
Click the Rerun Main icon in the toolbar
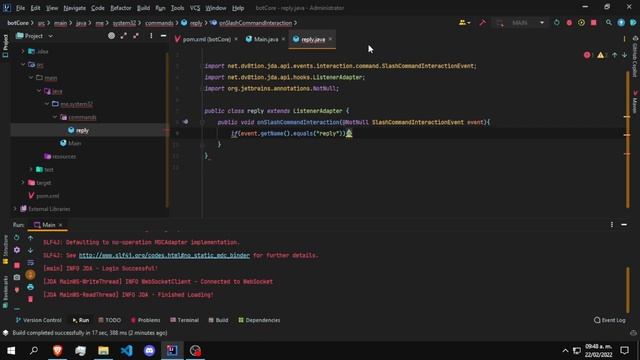[556, 23]
